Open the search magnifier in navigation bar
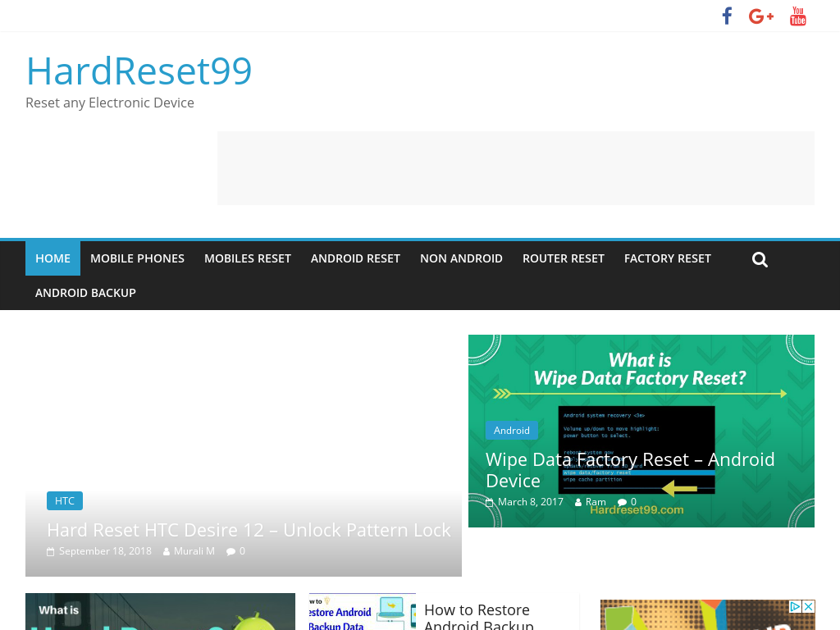The height and width of the screenshot is (630, 840). point(760,259)
